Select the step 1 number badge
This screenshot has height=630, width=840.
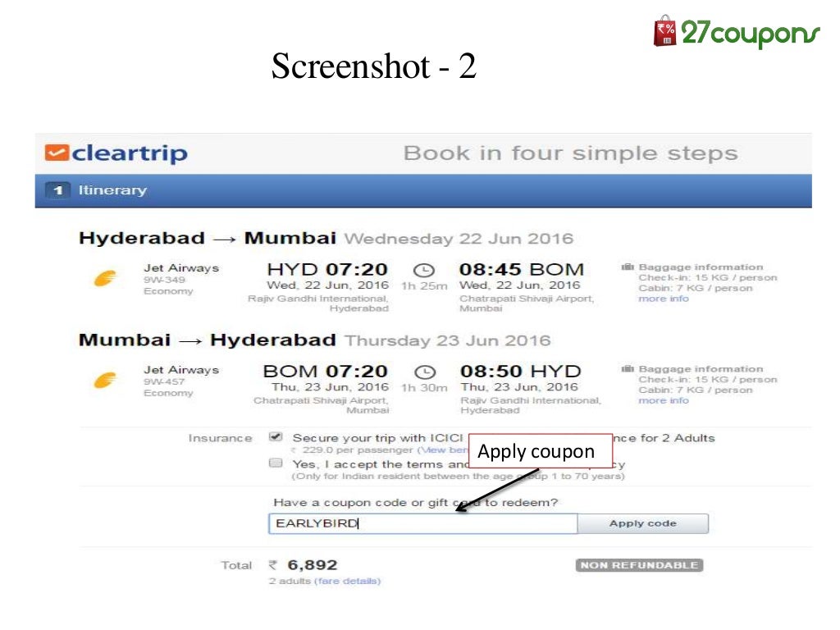click(58, 190)
